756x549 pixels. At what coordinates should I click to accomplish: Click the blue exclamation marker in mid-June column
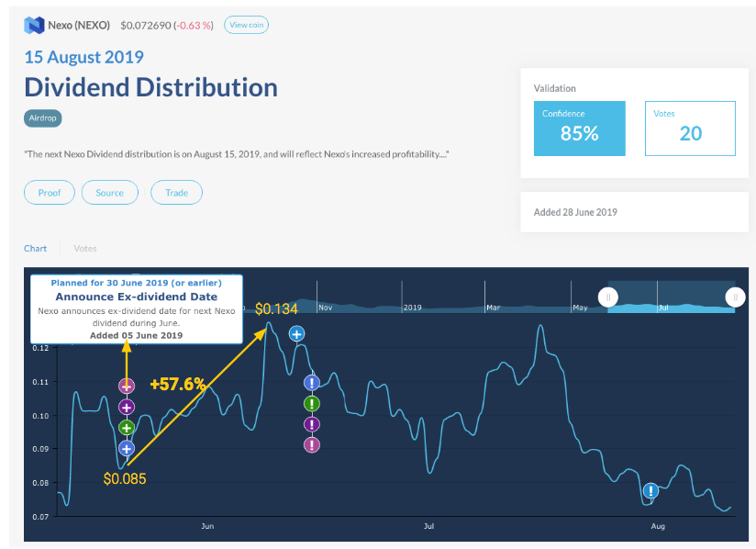pyautogui.click(x=312, y=383)
